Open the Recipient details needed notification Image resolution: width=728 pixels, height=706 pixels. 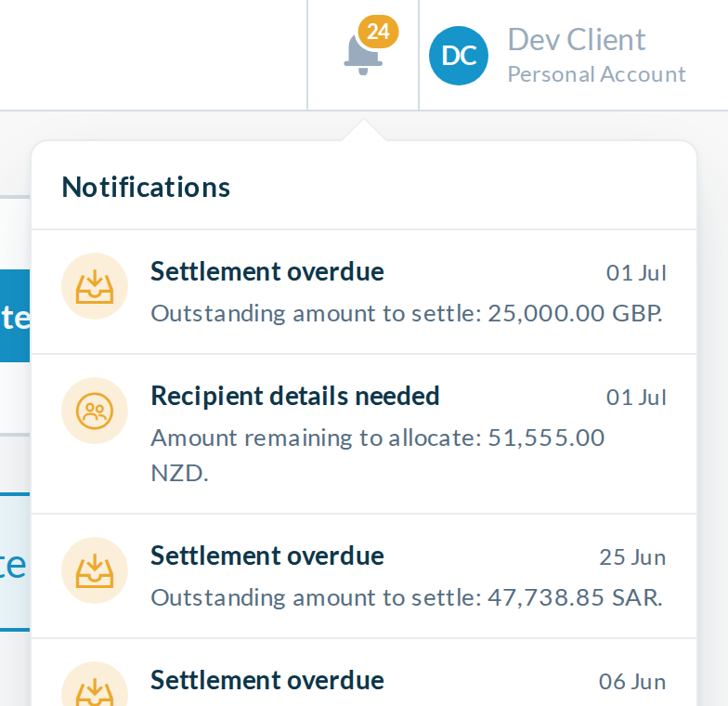click(364, 434)
